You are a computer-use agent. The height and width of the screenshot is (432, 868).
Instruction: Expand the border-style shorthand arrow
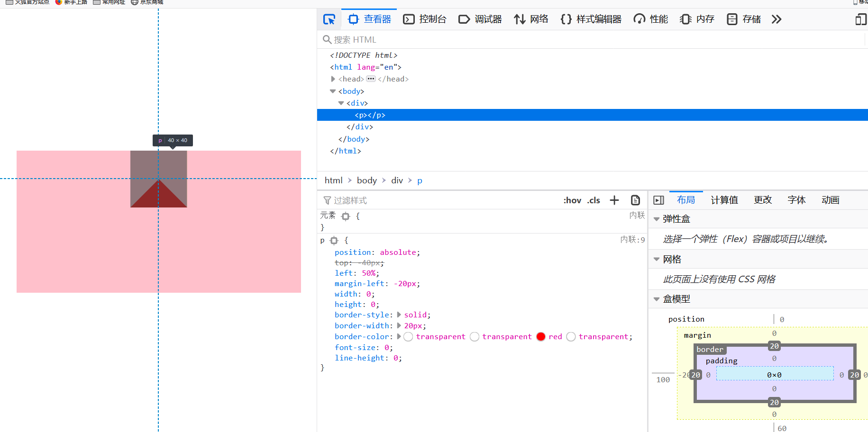(x=399, y=315)
